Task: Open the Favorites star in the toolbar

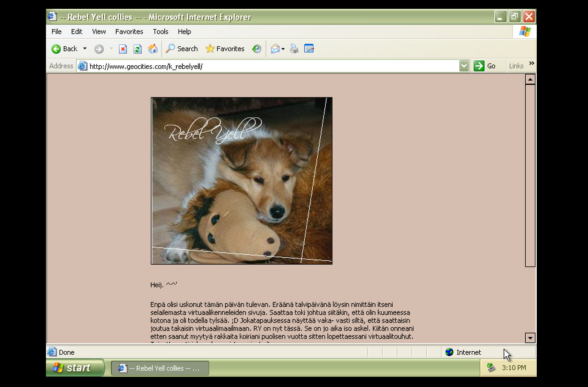Action: pos(225,49)
